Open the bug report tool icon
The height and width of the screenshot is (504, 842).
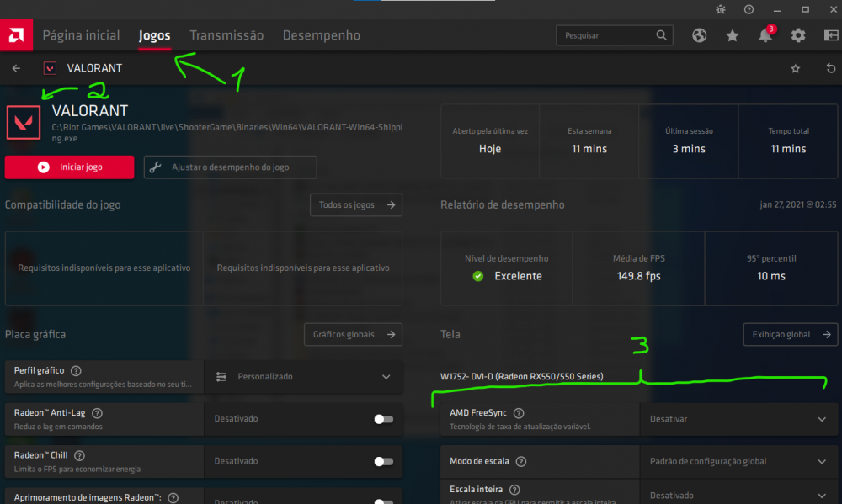click(x=721, y=9)
